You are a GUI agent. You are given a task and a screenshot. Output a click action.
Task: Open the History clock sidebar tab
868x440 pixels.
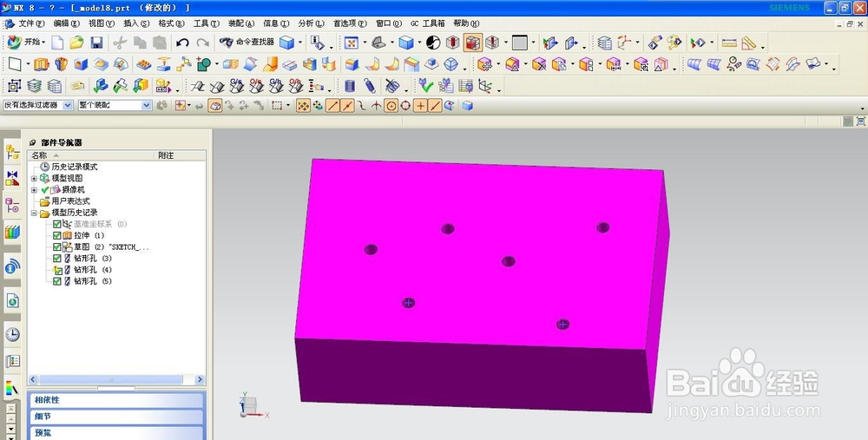(12, 334)
